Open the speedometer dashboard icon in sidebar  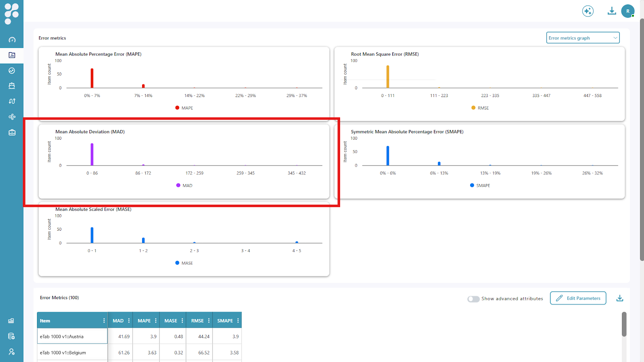12,40
